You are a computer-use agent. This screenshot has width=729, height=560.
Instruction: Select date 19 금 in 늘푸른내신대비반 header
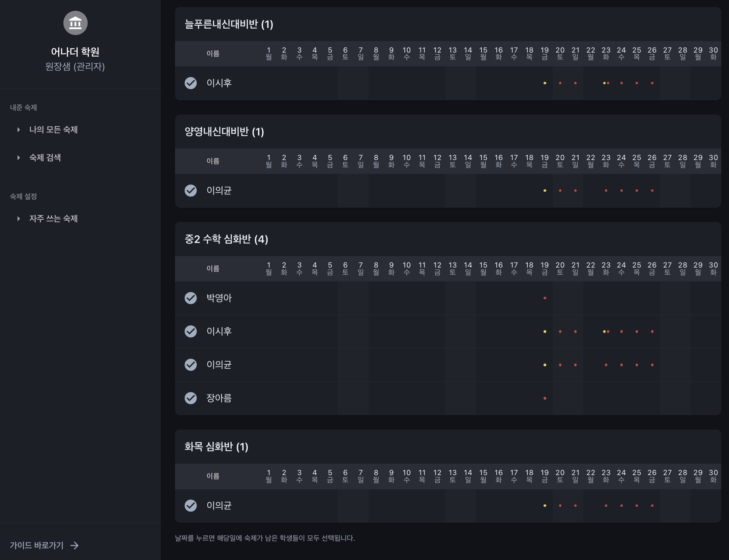tap(545, 54)
